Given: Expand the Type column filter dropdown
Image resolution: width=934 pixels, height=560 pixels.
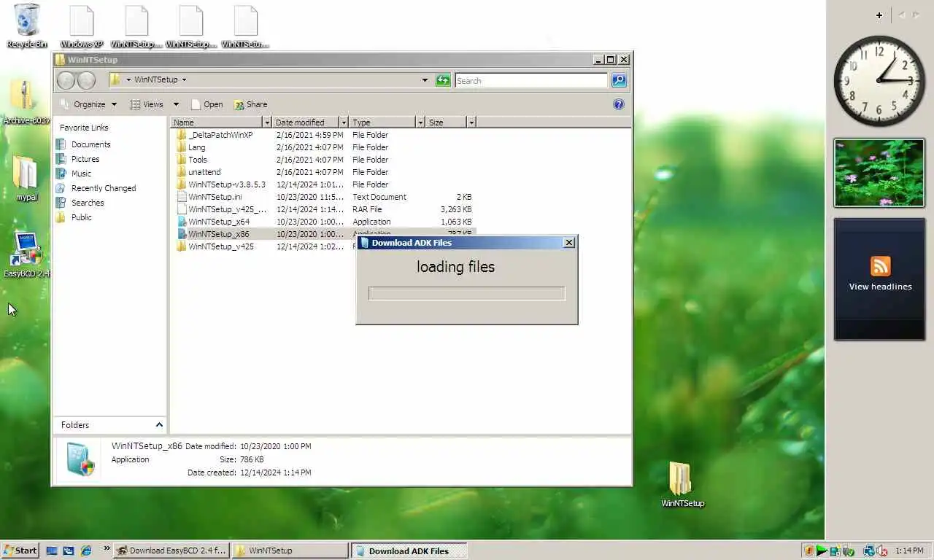Looking at the screenshot, I should click(x=420, y=122).
